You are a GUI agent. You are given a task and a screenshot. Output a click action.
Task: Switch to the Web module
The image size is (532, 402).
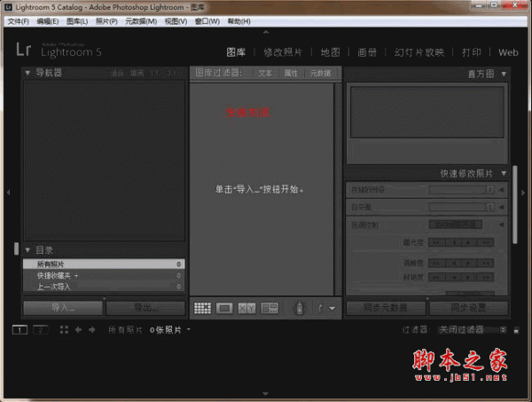pyautogui.click(x=508, y=52)
